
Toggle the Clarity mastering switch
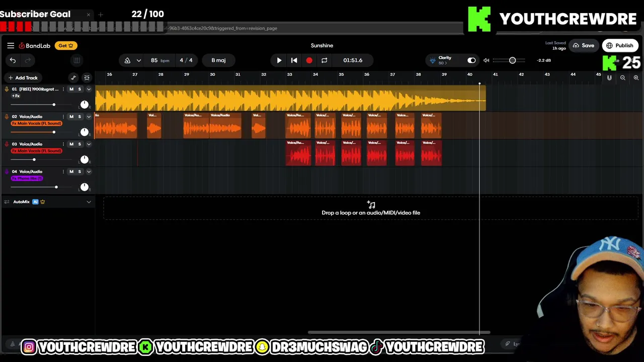pyautogui.click(x=471, y=60)
